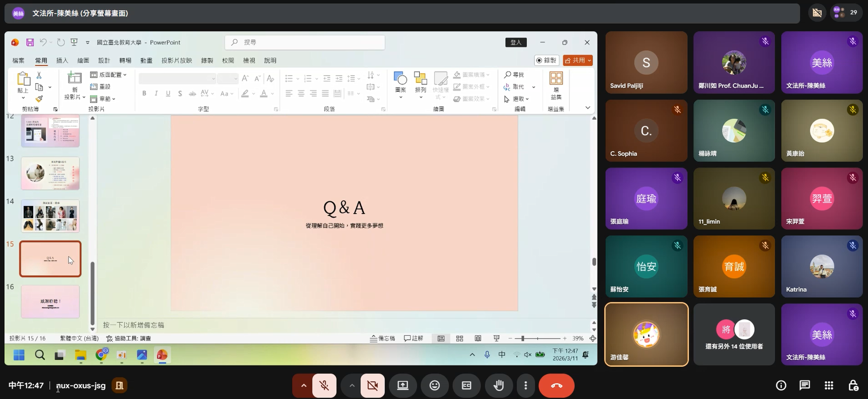Toggle PowerPoint record 錄製 button
The image size is (868, 399).
click(x=547, y=61)
